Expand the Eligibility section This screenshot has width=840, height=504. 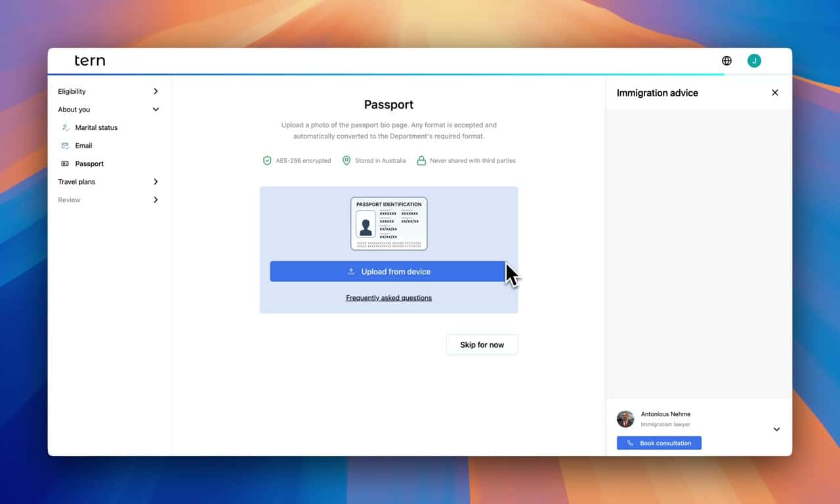click(x=156, y=92)
